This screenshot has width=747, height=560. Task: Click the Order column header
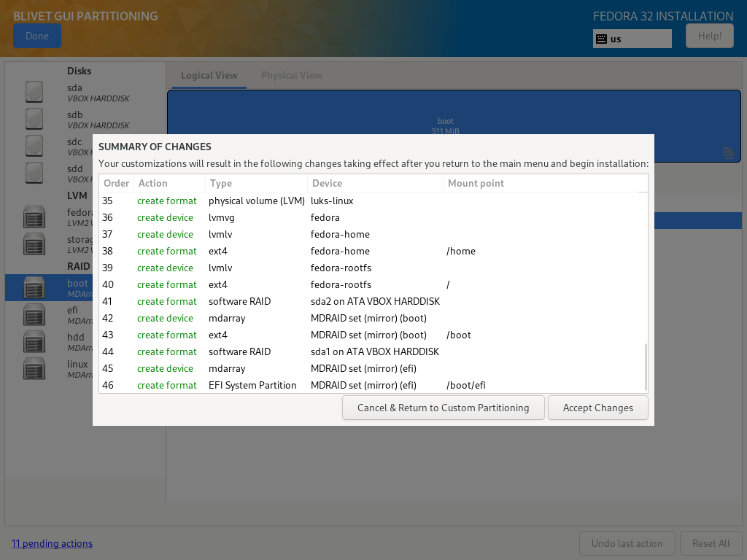[x=116, y=183]
